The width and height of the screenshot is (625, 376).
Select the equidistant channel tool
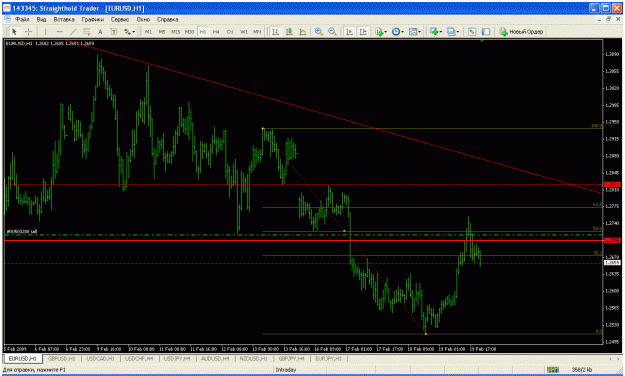tap(86, 32)
